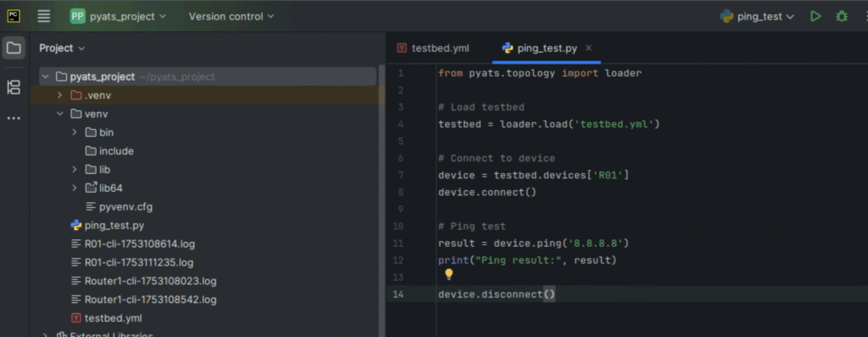Open the Project tool window folder icon
Image resolution: width=868 pixels, height=337 pixels.
(x=14, y=48)
